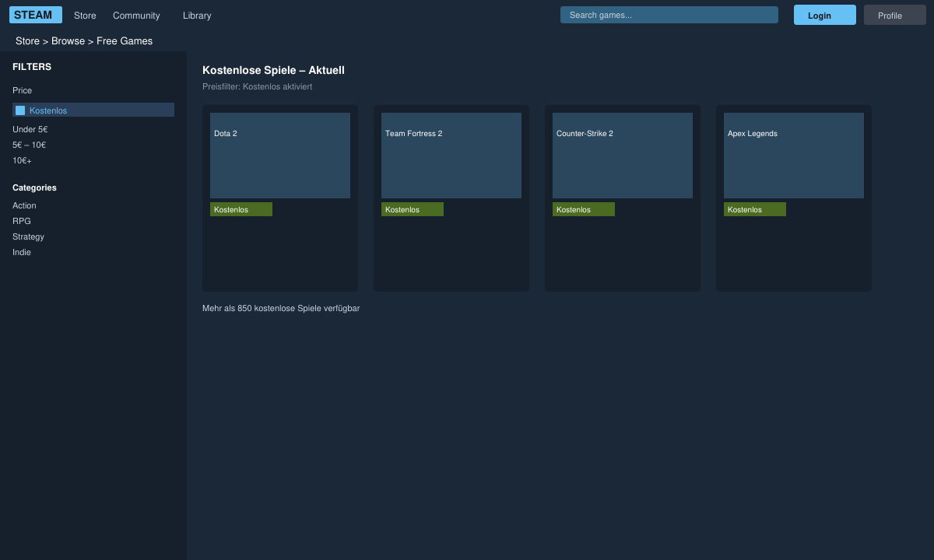
Task: Click Kostenlos price tag under Apex Legends
Action: coord(755,209)
